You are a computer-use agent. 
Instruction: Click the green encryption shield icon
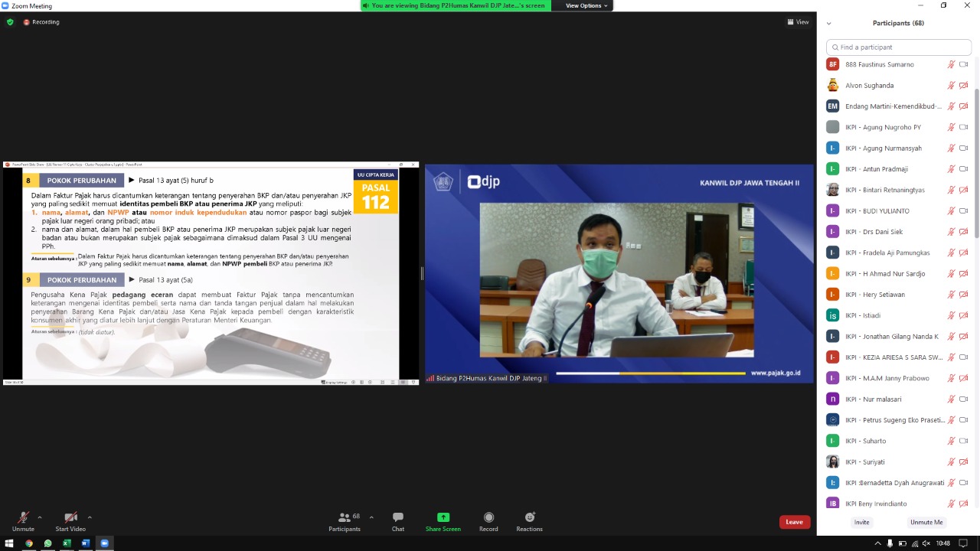tap(10, 22)
